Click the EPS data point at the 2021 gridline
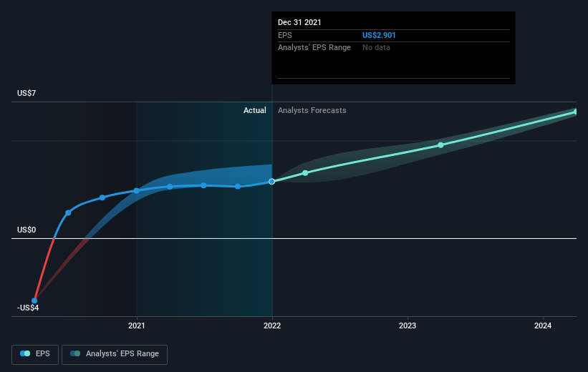The width and height of the screenshot is (588, 372). click(x=137, y=191)
